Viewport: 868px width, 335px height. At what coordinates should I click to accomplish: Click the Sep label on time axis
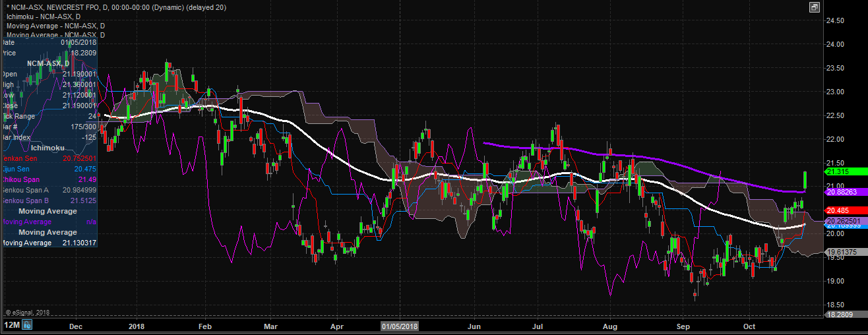point(683,326)
